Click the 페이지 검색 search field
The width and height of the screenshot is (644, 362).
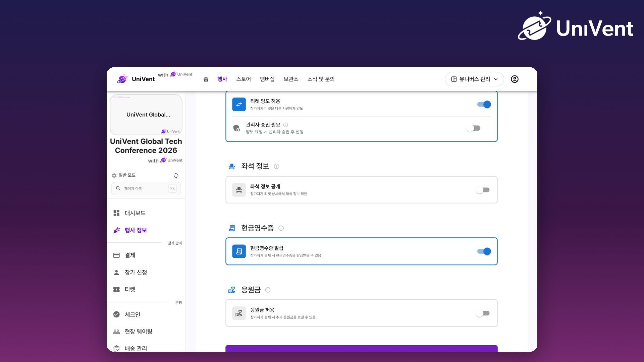[x=146, y=188]
